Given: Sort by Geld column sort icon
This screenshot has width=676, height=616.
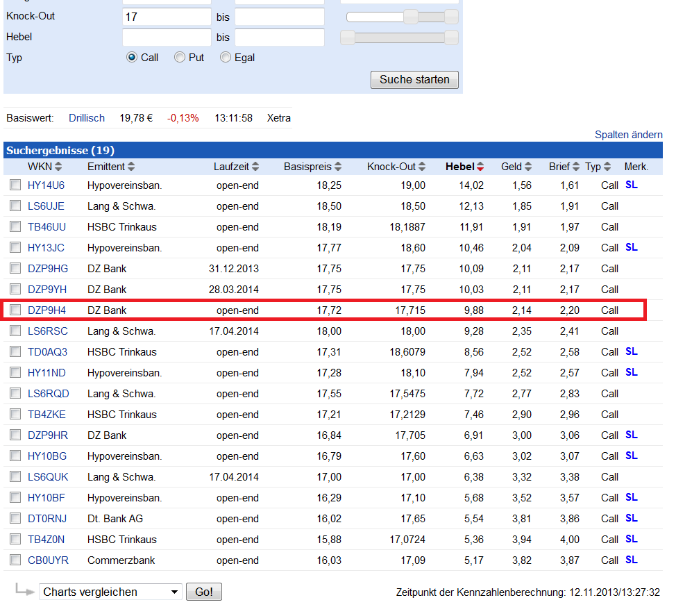Looking at the screenshot, I should point(528,167).
